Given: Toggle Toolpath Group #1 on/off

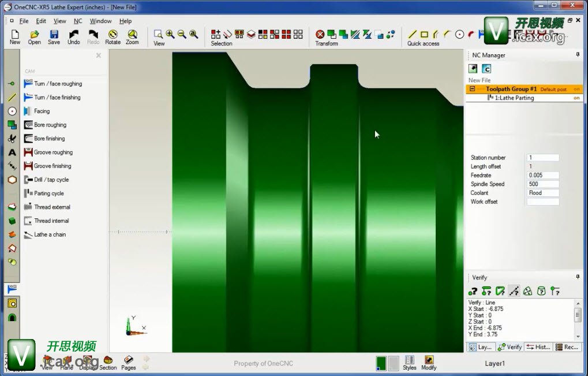Looking at the screenshot, I should click(x=576, y=90).
